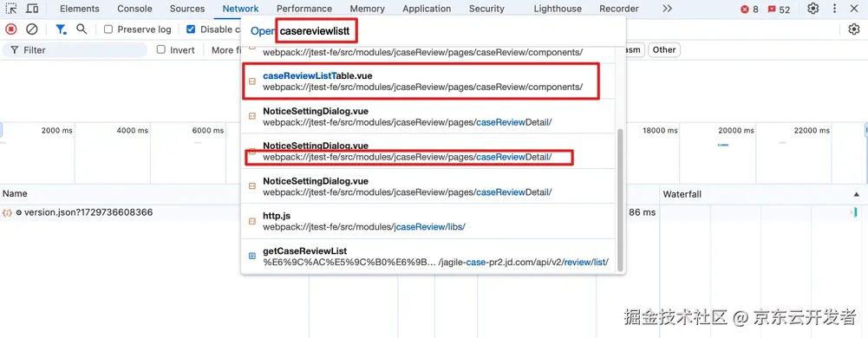Toggle the network filter funnel icon

point(61,29)
